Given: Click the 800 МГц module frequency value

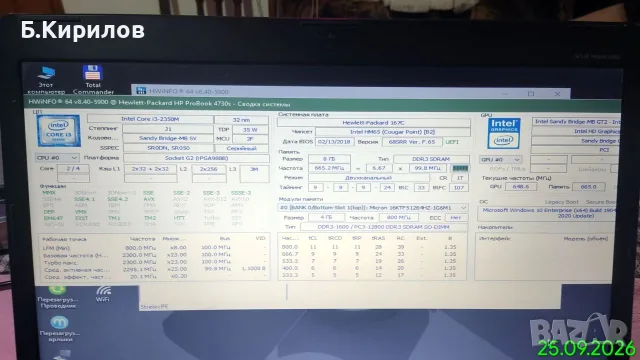Looking at the screenshot, I should 399,217.
